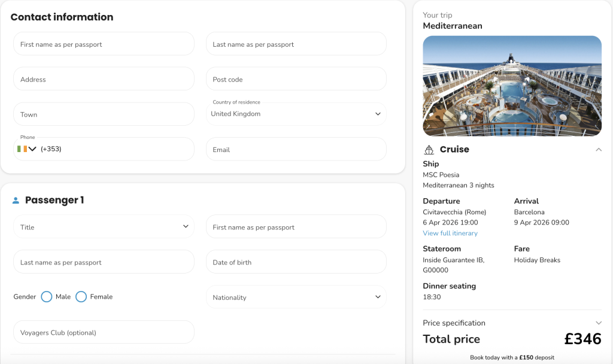The height and width of the screenshot is (364, 613).
Task: Click the 9 Apr 2026 09:00 date
Action: click(x=541, y=223)
